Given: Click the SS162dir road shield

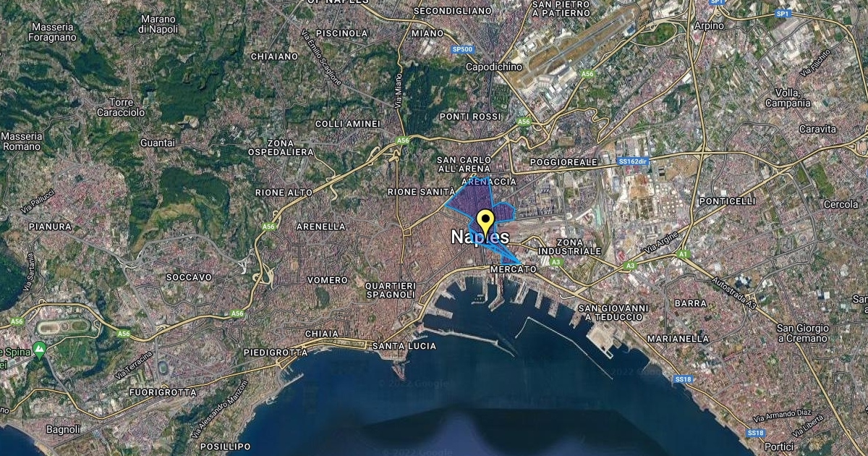Looking at the screenshot, I should (631, 161).
